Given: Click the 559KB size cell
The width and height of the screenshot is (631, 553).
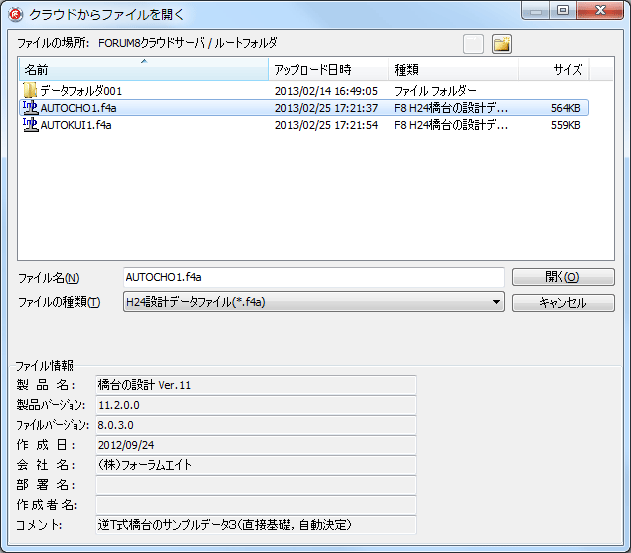Looking at the screenshot, I should click(565, 125).
